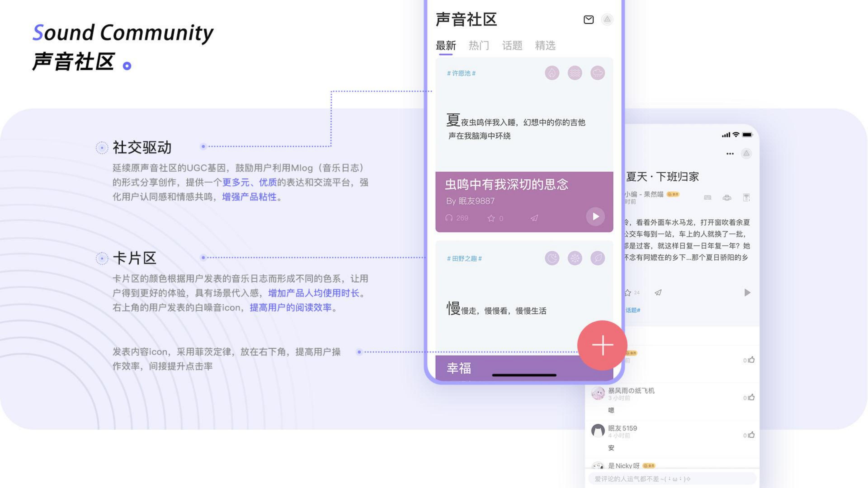The image size is (868, 488).
Task: Tap the moon sound icon on 田野之趣 card
Action: 552,258
